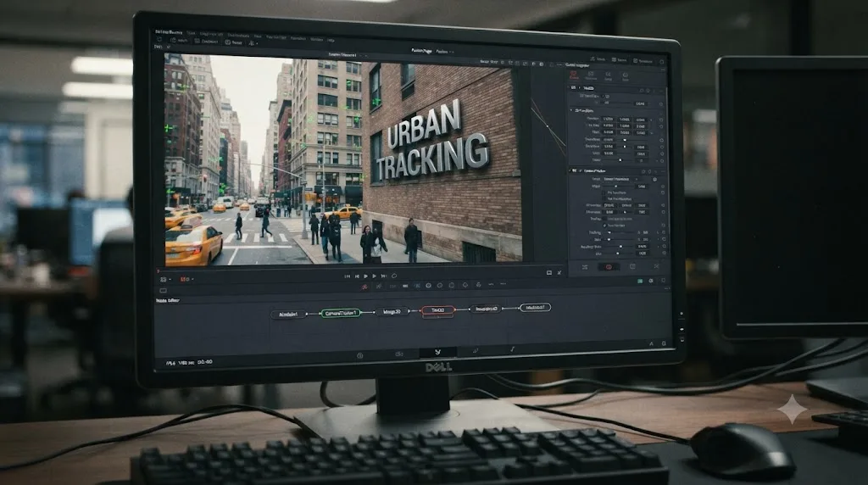Select the Merge3D node
868x485 pixels.
[x=392, y=312]
